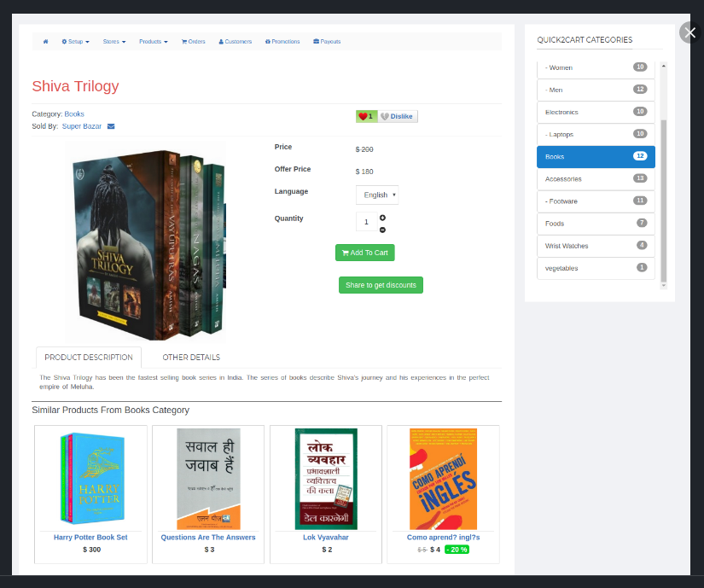Screen dimensions: 704x588
Task: Click the Books category link
Action: pyautogui.click(x=74, y=114)
